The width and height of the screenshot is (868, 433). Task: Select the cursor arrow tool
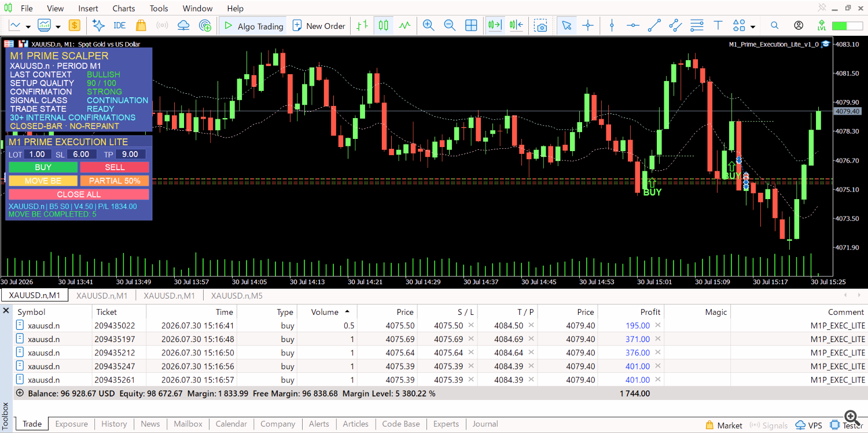[567, 25]
